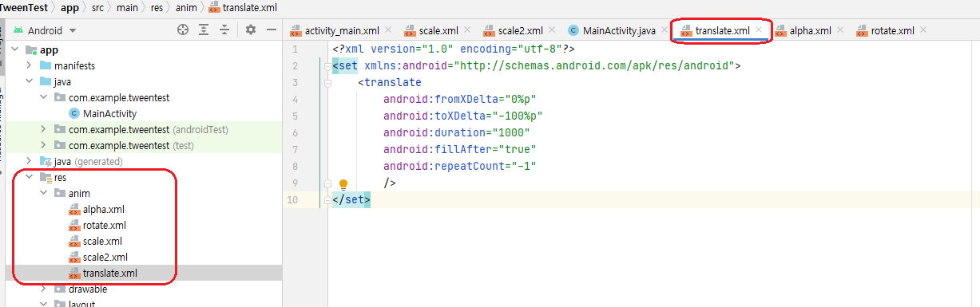The width and height of the screenshot is (980, 307).
Task: Collapse com.example.tweentest main package
Action: 44,97
